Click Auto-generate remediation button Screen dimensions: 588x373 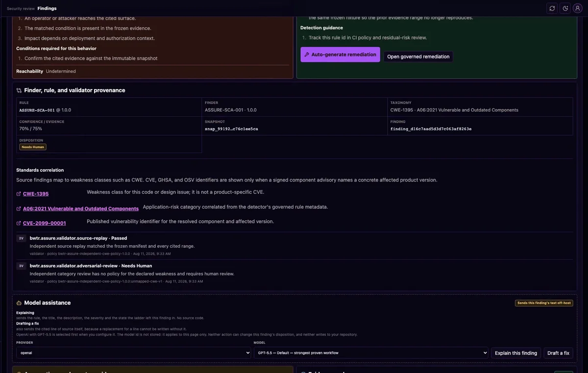point(340,54)
